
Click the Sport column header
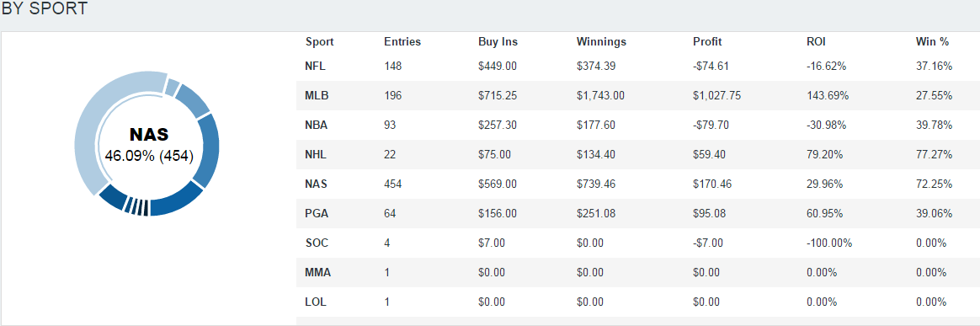pyautogui.click(x=319, y=42)
